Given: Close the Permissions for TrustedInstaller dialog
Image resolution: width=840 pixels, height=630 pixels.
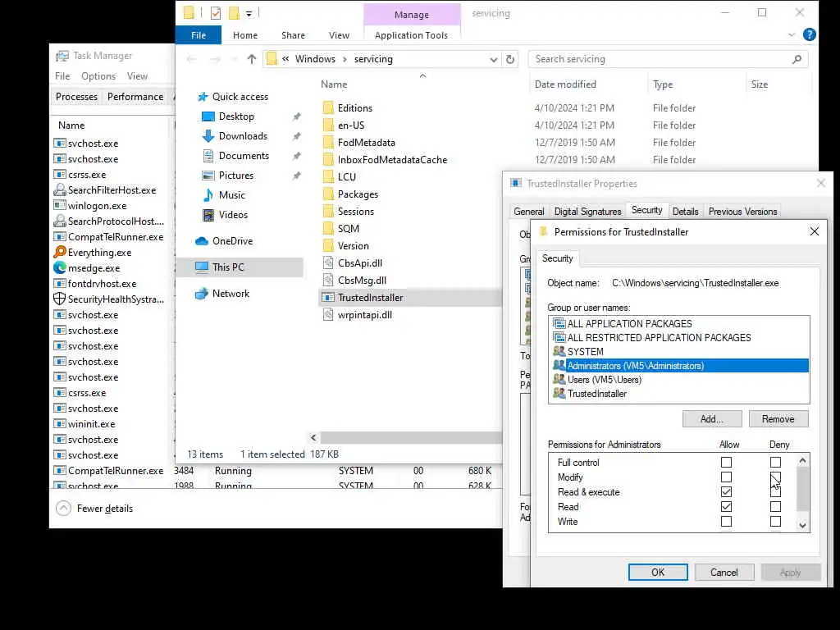Looking at the screenshot, I should tap(815, 231).
